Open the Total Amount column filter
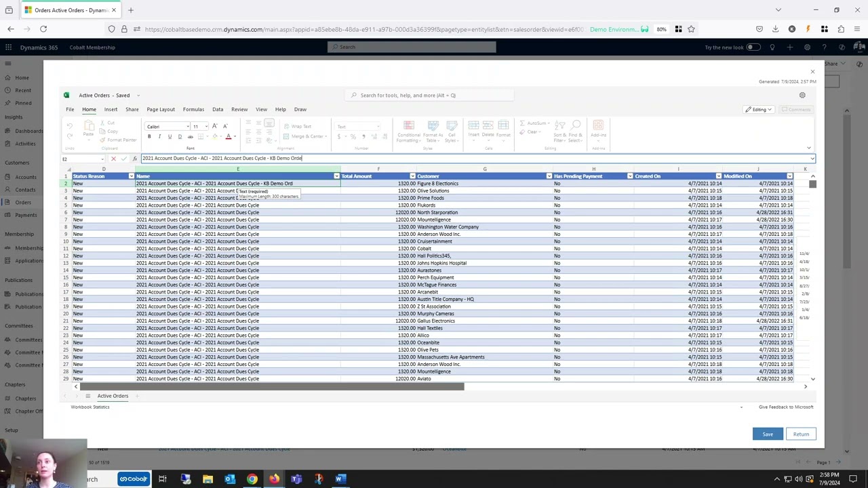 click(412, 176)
